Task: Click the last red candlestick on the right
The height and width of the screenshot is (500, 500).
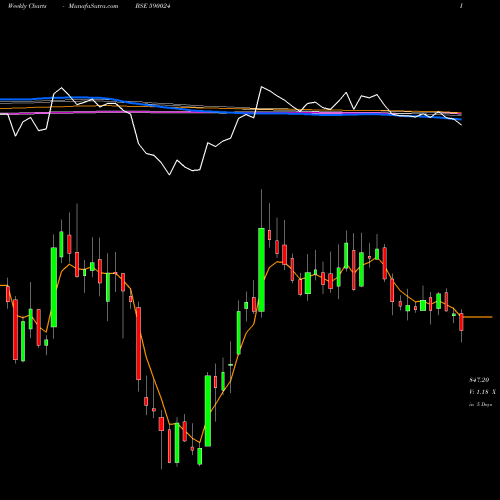Action: (461, 322)
